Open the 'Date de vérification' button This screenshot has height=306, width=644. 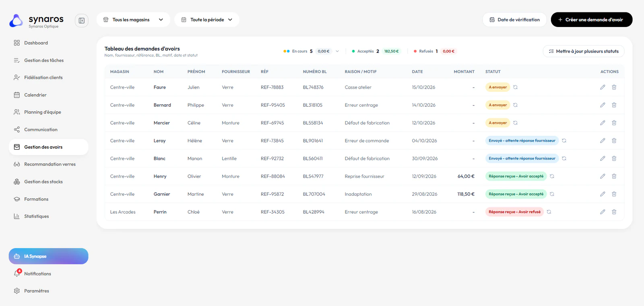pyautogui.click(x=514, y=20)
